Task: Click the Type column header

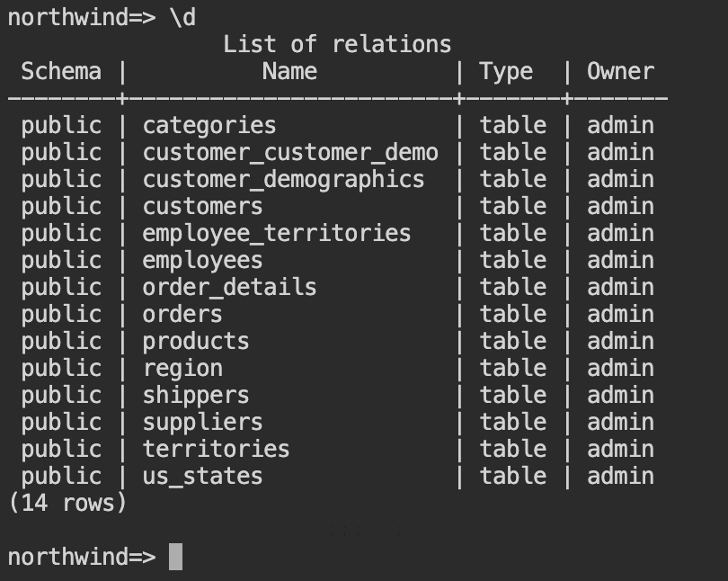Action: pos(506,73)
